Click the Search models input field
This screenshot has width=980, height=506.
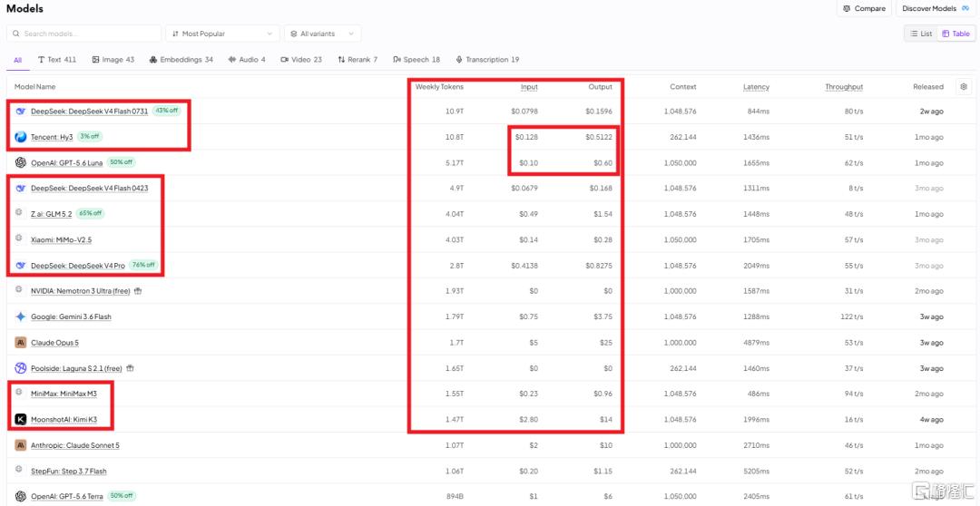point(83,34)
